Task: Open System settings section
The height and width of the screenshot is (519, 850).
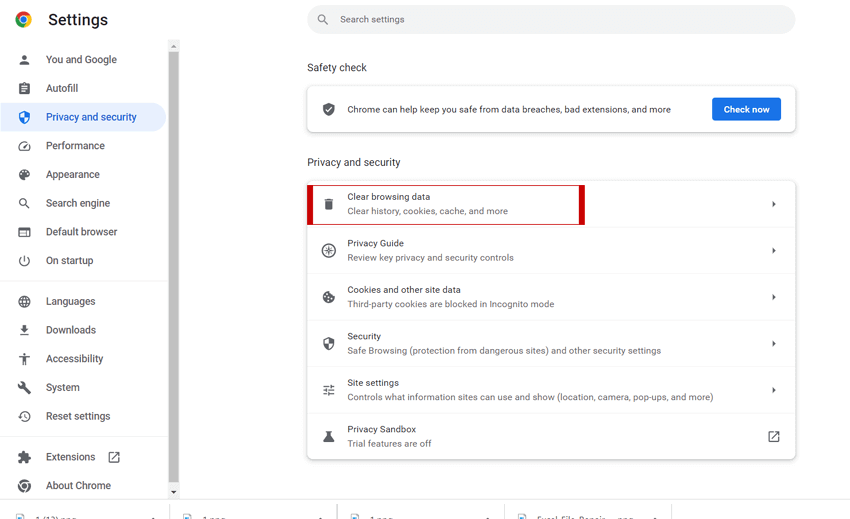Action: pos(83,387)
